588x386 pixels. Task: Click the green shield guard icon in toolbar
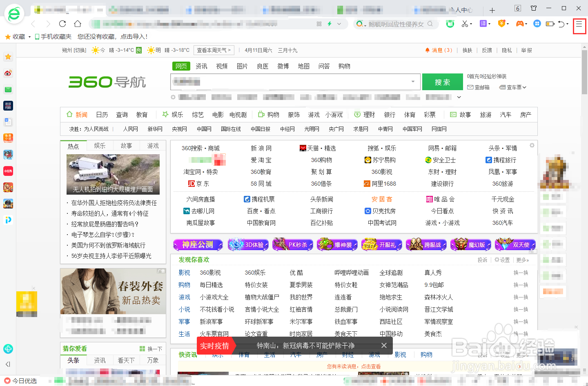pos(450,24)
